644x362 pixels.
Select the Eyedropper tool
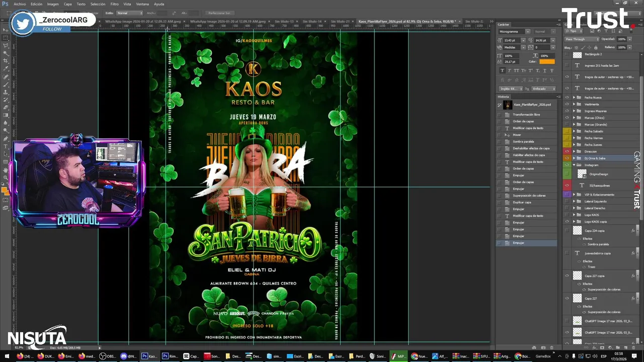(x=6, y=68)
